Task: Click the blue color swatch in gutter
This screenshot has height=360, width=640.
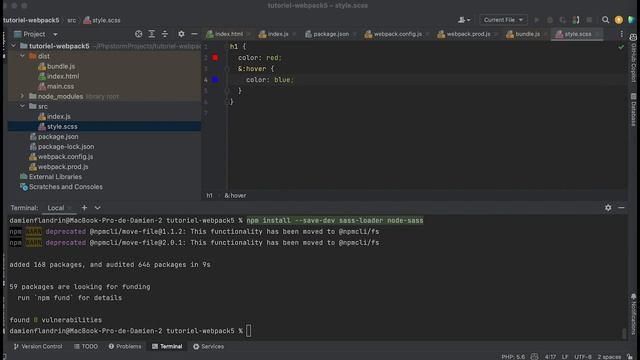Action: click(x=215, y=80)
